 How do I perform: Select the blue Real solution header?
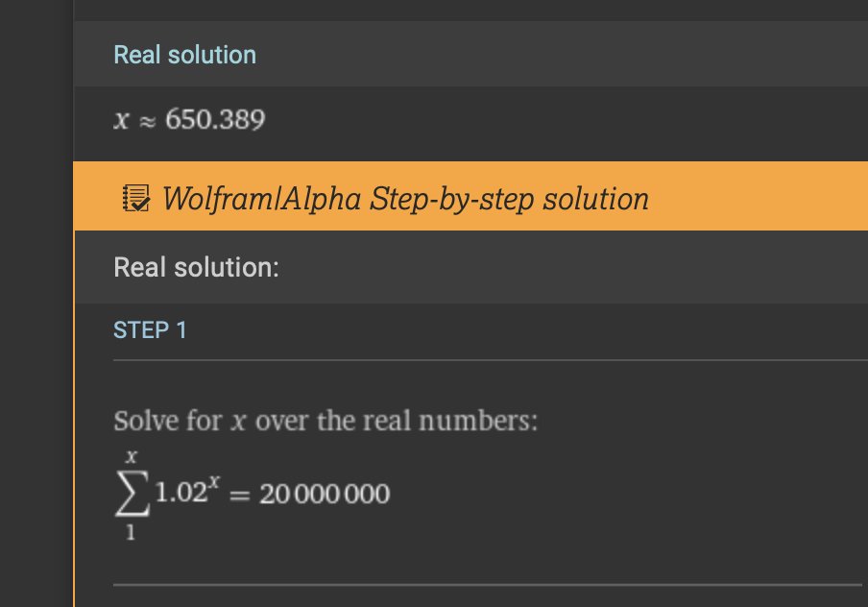[185, 55]
